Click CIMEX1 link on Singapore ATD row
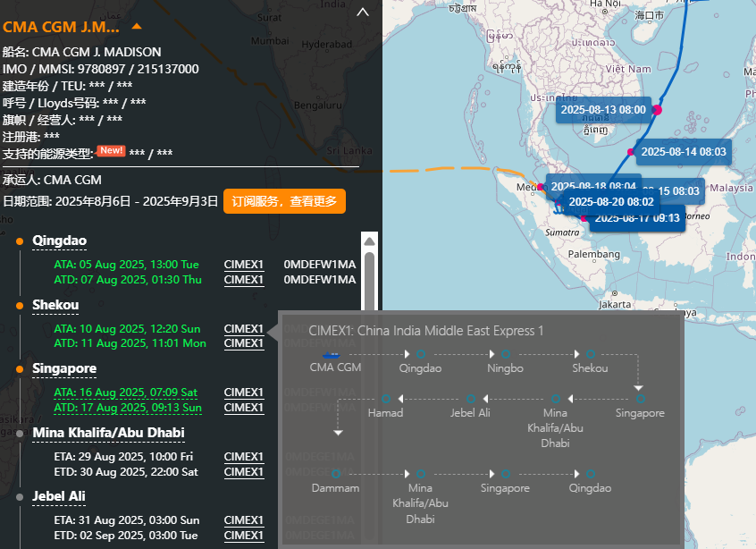 (x=244, y=408)
